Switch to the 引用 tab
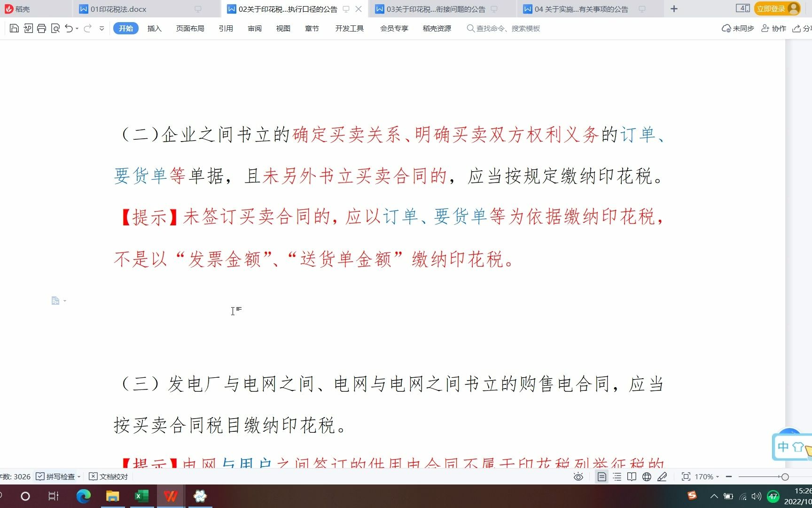This screenshot has height=508, width=812. (x=226, y=29)
